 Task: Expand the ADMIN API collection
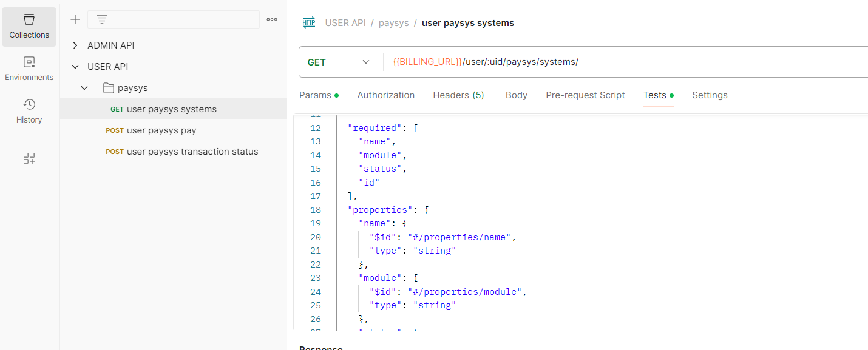tap(75, 45)
